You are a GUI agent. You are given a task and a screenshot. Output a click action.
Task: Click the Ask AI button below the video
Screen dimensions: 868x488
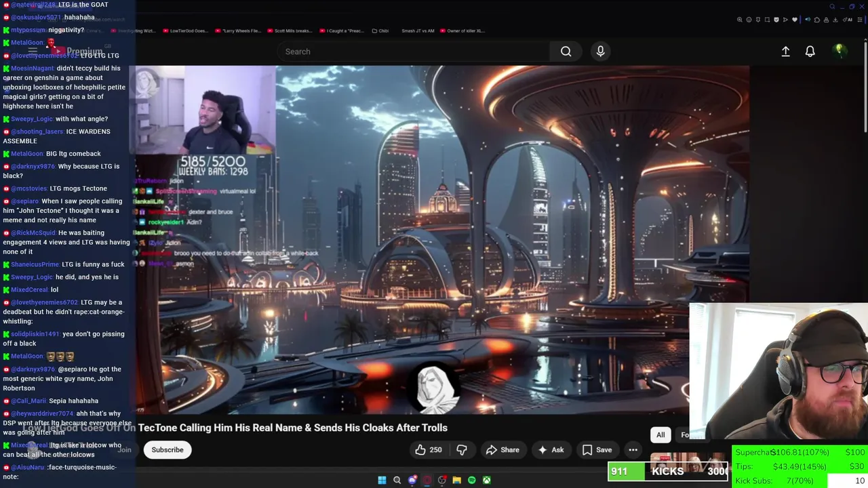point(551,449)
